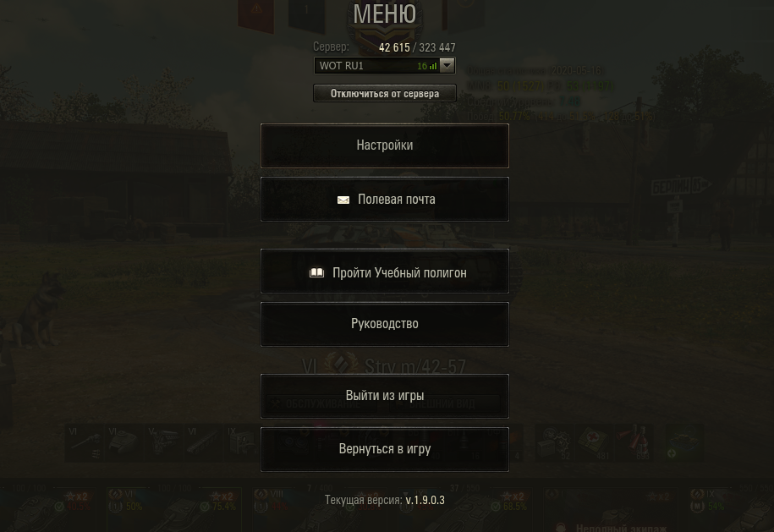Click the green ping signal bars indicator
The width and height of the screenshot is (774, 532).
pos(433,66)
